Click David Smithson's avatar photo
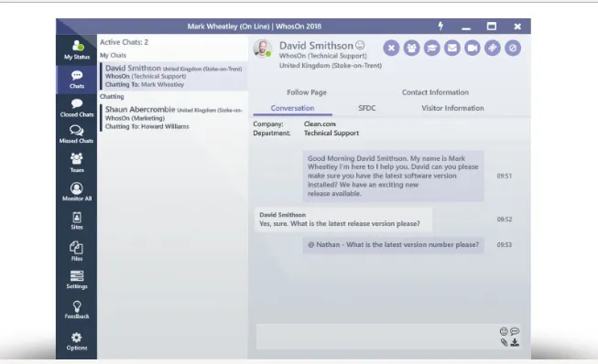Screen dimensions: 598x364 pos(263,48)
